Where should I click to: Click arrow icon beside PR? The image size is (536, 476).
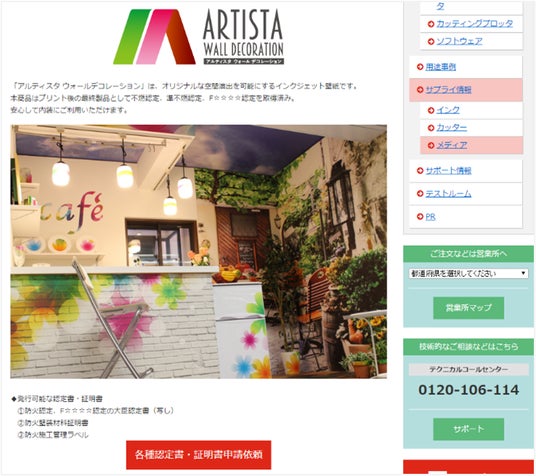420,216
